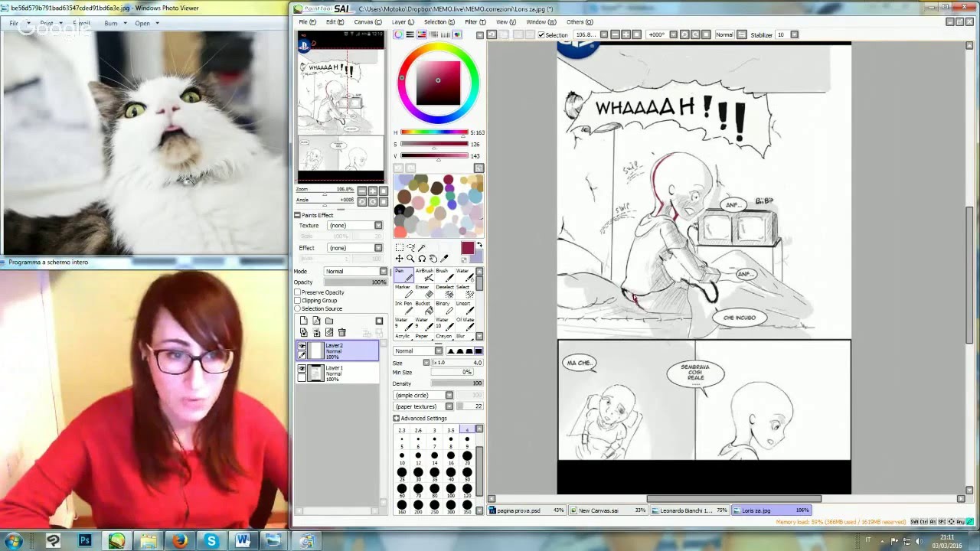This screenshot has height=551, width=980.
Task: Open Photoshop from the taskbar
Action: tap(85, 541)
